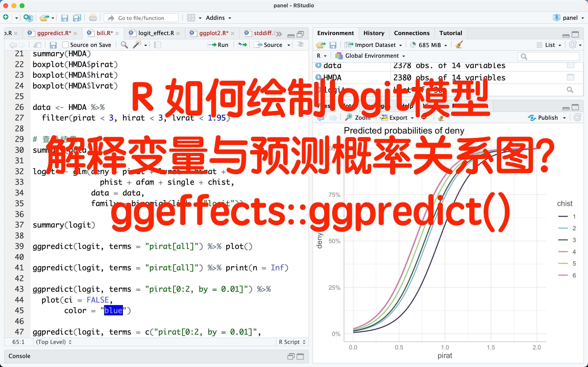
Task: Click the Environment search field
Action: pos(548,56)
